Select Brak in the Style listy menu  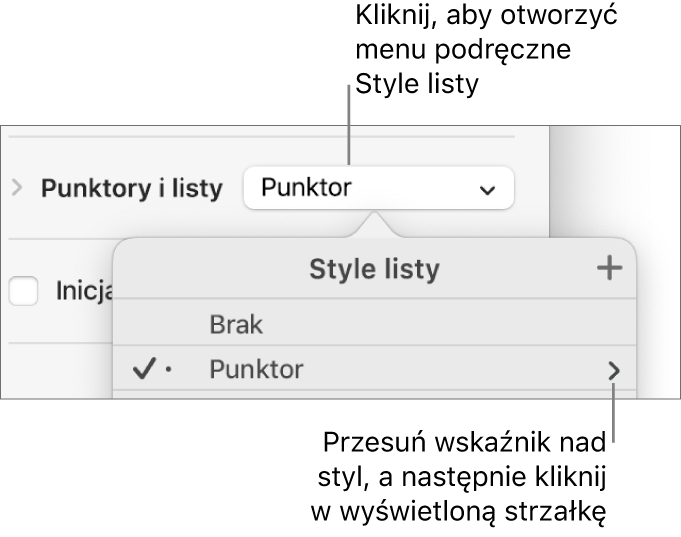pyautogui.click(x=236, y=324)
